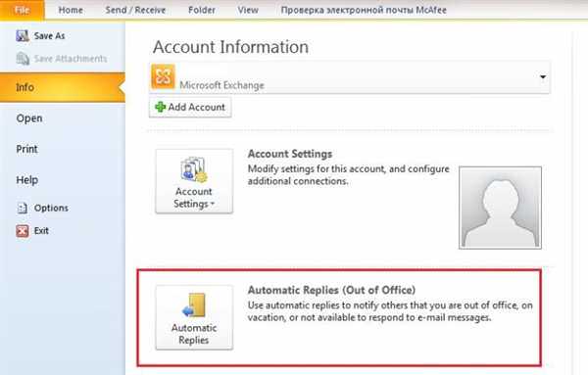Expand the Microsoft Exchange account dropdown arrow
Image resolution: width=588 pixels, height=375 pixels.
tap(543, 77)
